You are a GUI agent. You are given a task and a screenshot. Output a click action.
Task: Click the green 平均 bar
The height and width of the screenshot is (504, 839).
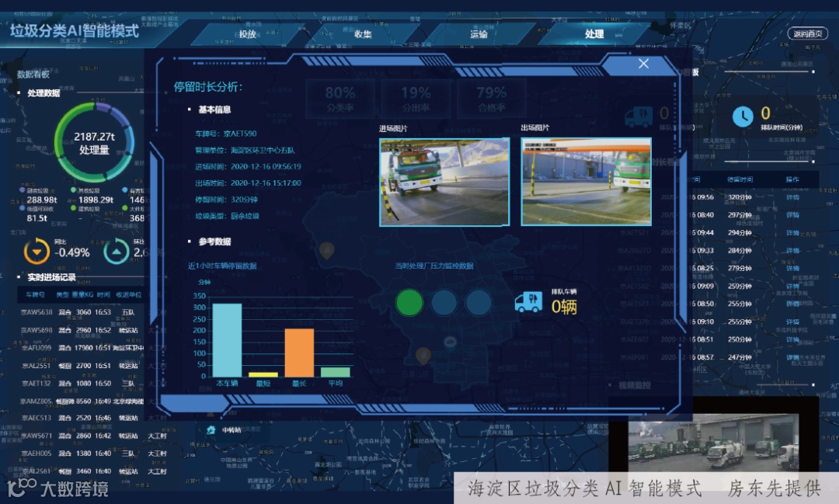(336, 373)
